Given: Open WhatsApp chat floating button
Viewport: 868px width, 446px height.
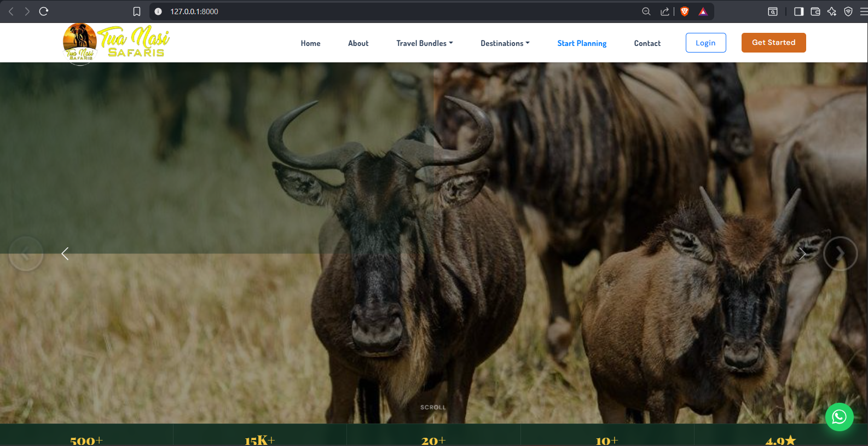Looking at the screenshot, I should click(x=839, y=417).
